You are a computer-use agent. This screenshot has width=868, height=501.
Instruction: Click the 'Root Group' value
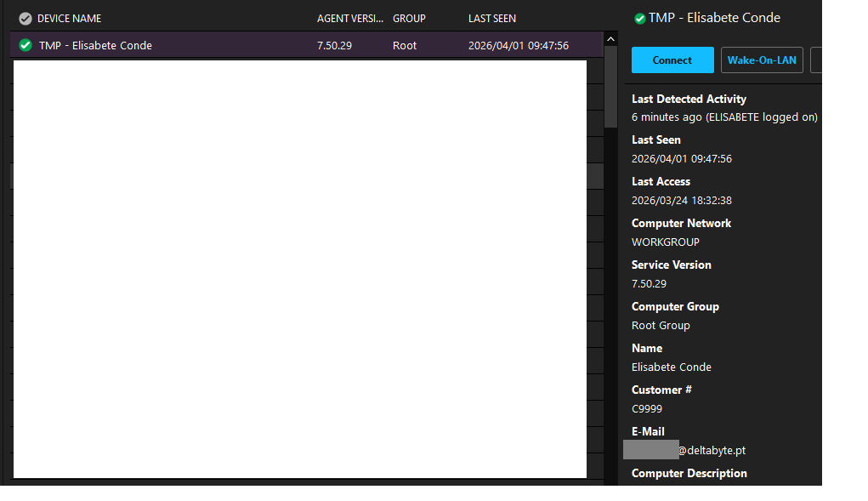661,326
